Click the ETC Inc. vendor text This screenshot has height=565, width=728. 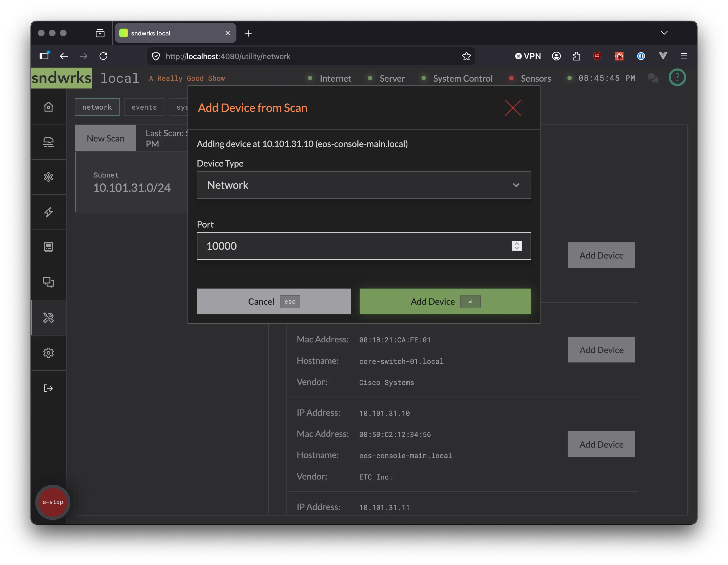point(376,477)
